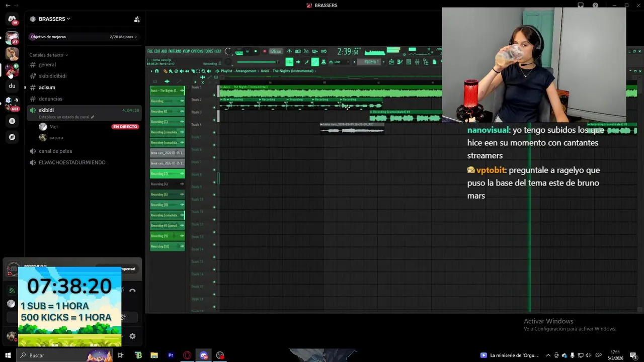Mute Track 4 via its green dot
The image size is (644, 362).
tap(214, 133)
